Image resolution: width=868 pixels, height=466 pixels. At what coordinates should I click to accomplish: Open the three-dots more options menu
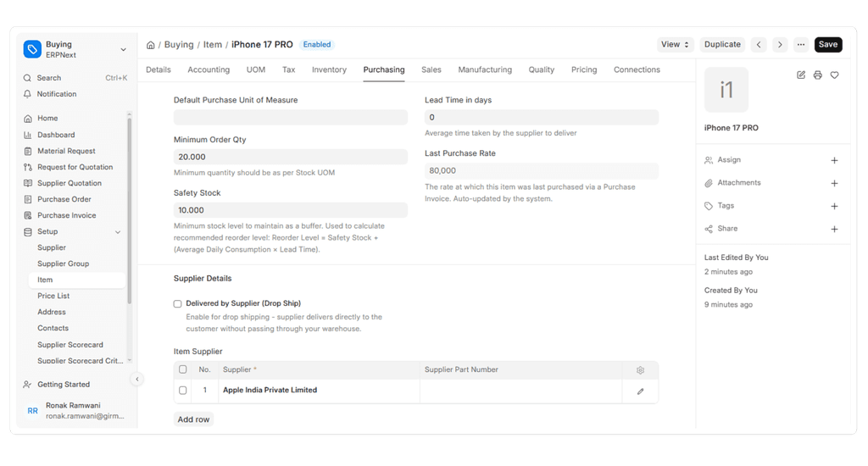pos(801,45)
